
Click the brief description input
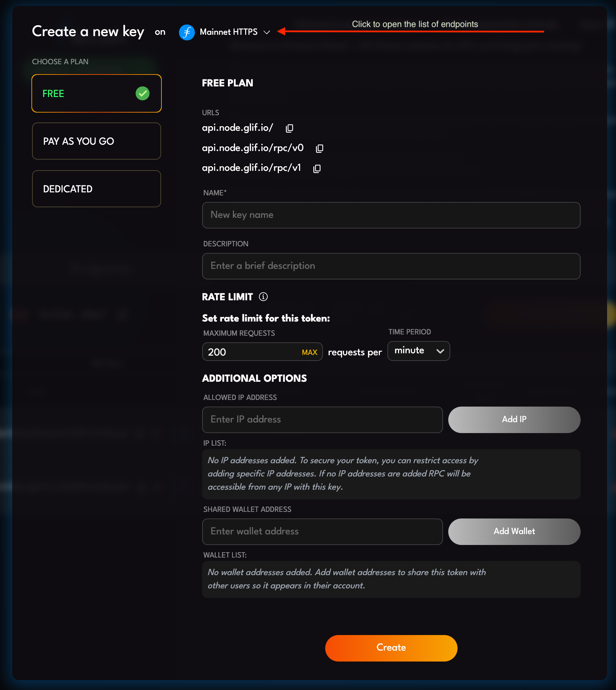[391, 266]
